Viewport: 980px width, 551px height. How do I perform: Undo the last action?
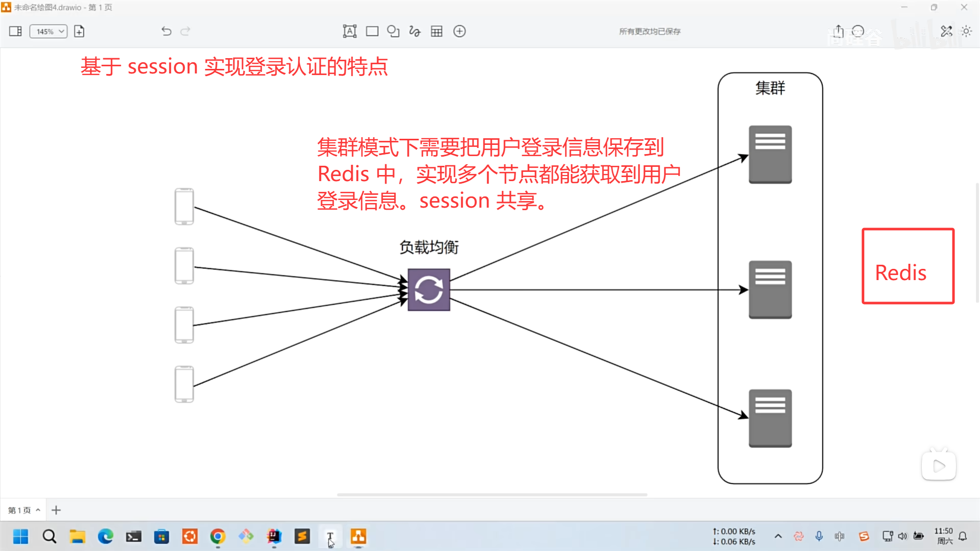[166, 31]
